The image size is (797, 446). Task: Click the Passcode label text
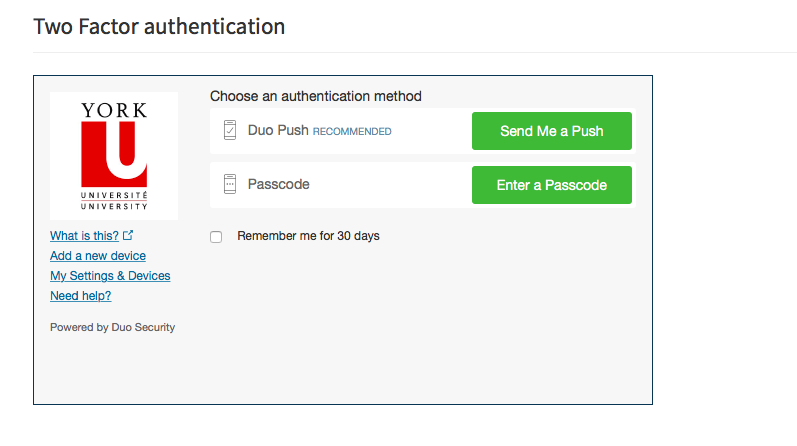pos(279,184)
